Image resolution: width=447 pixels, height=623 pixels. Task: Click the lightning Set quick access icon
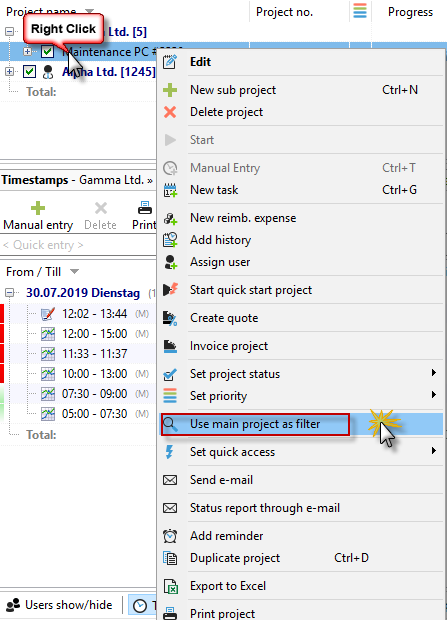click(169, 452)
